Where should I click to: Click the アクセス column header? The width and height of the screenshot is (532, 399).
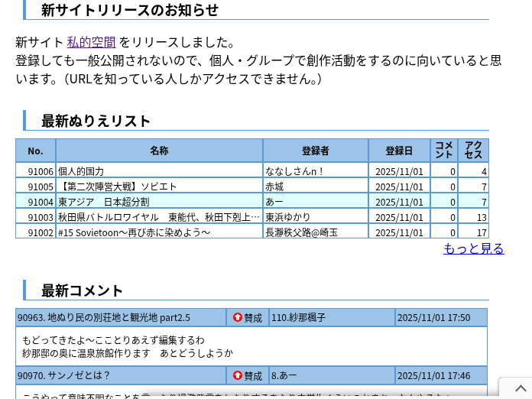coord(473,150)
